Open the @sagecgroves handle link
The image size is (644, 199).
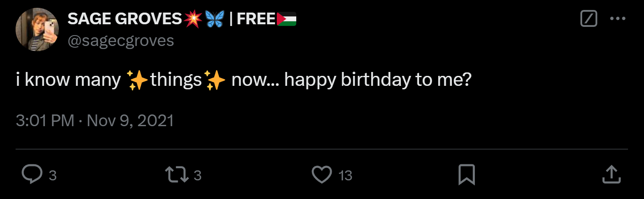point(121,40)
